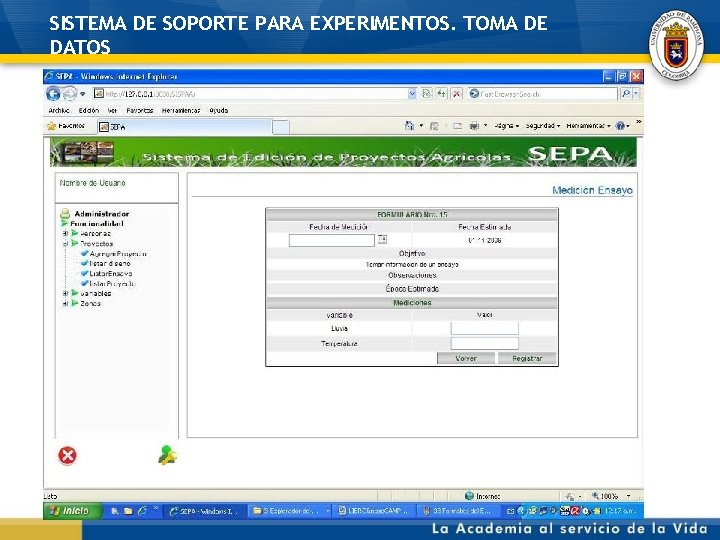The width and height of the screenshot is (720, 540).
Task: Select ListarEnsayo tree item
Action: point(111,274)
